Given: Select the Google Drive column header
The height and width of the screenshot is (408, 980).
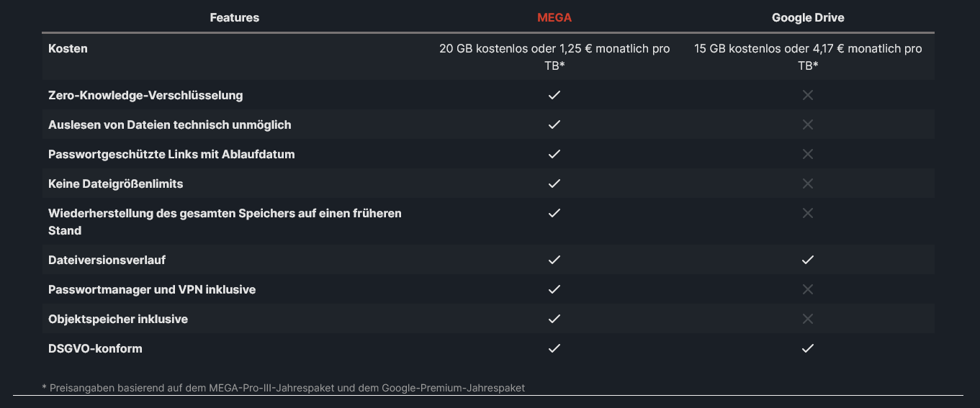Looking at the screenshot, I should click(808, 17).
